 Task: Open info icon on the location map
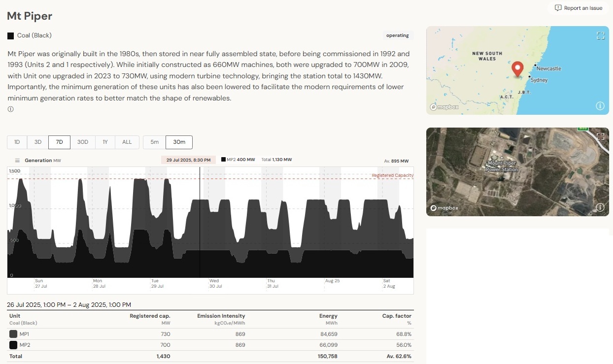pyautogui.click(x=600, y=106)
